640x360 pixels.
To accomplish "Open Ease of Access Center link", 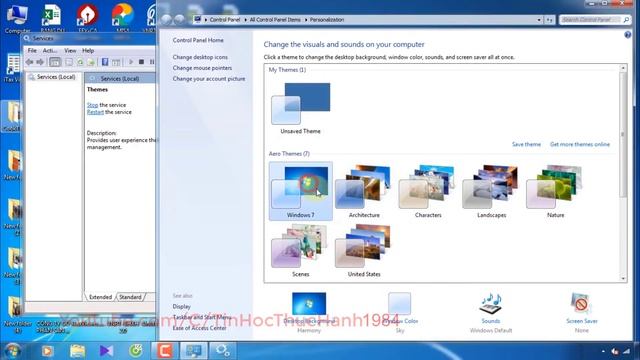I will coord(199,328).
